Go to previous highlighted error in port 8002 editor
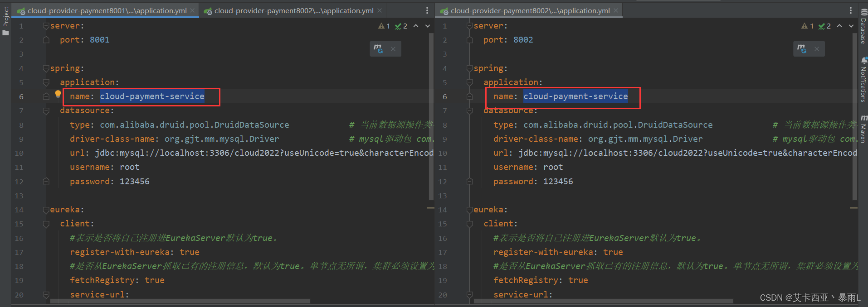 [x=839, y=26]
